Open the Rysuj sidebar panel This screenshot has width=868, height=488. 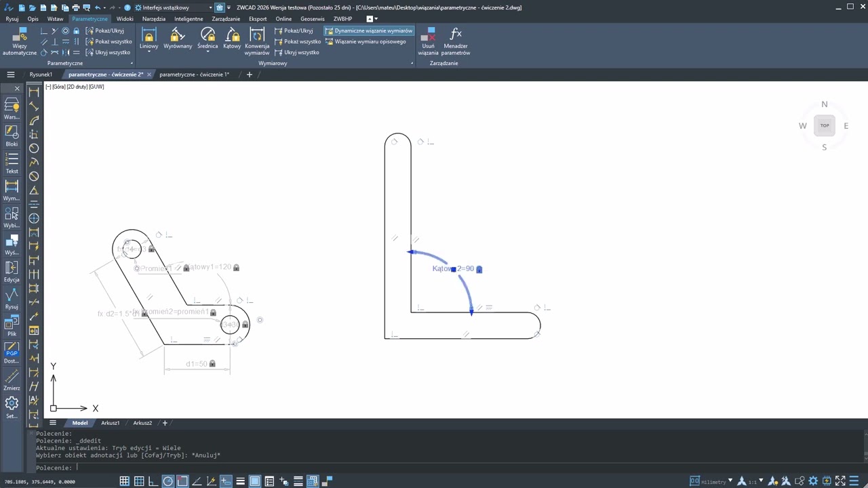(x=12, y=298)
